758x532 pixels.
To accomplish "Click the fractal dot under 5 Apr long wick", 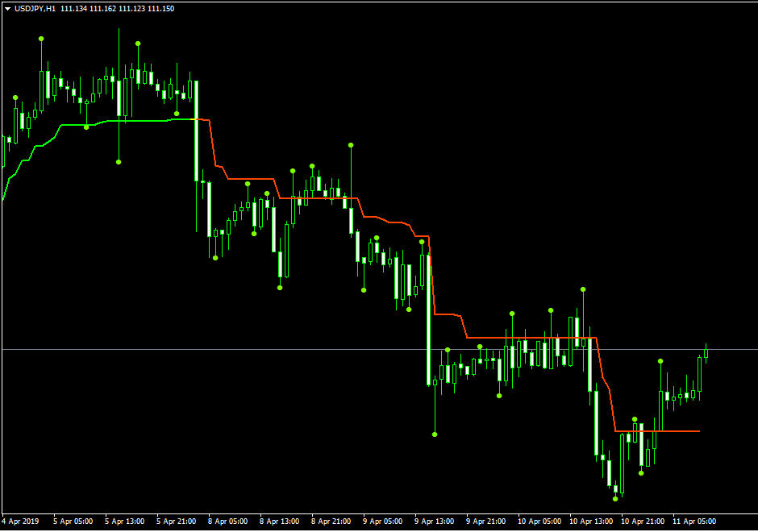I will click(x=119, y=162).
